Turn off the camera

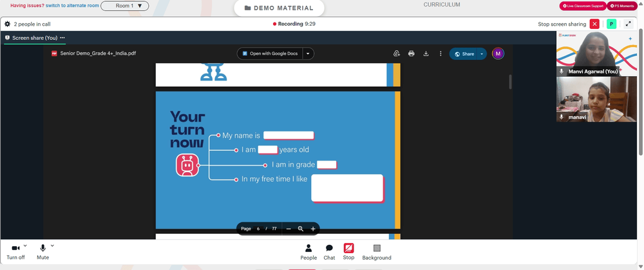15,251
